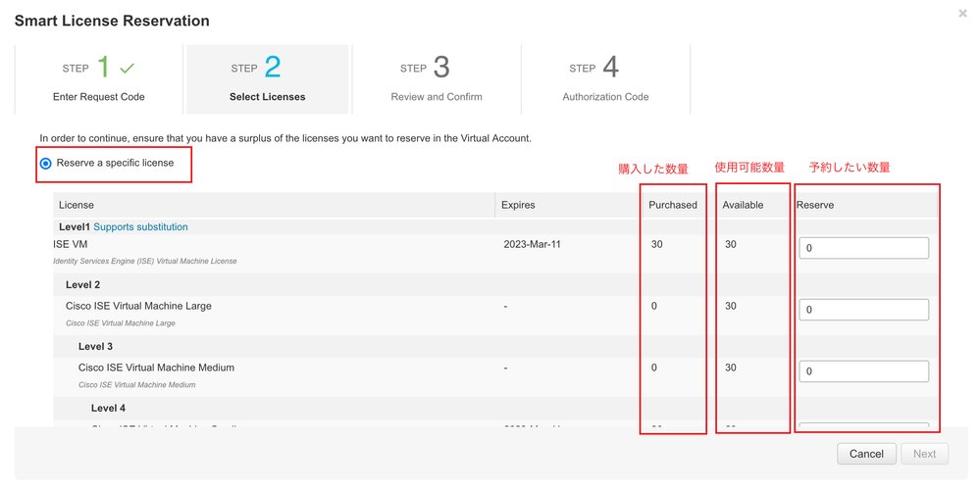Click the Level1 group label
This screenshot has width=980, height=491.
tap(75, 226)
